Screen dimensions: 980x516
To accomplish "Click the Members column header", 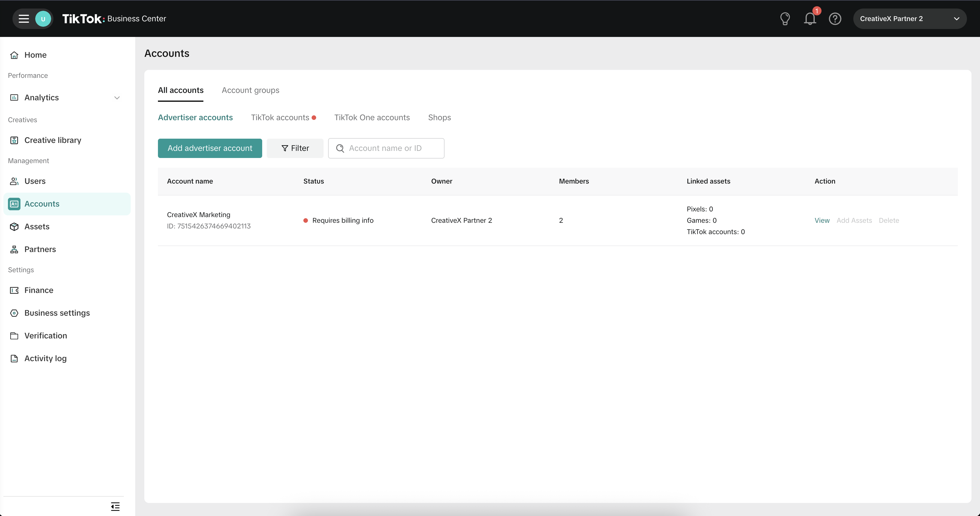I will point(574,182).
